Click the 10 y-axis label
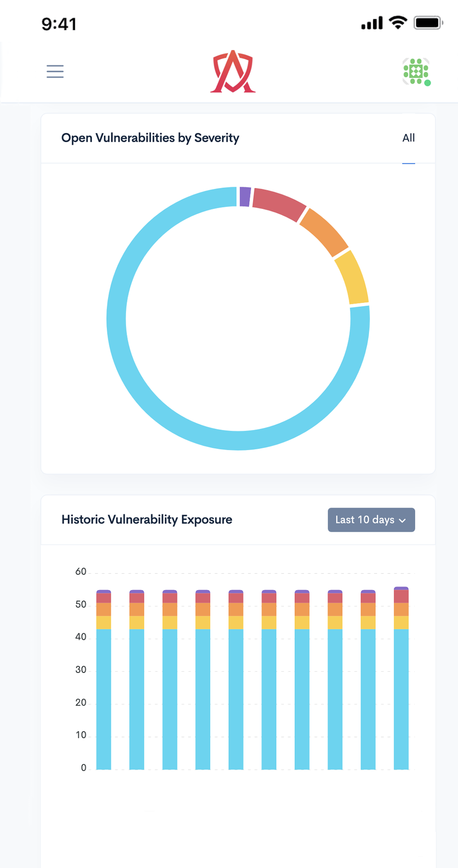This screenshot has height=868, width=458. pos(81,735)
